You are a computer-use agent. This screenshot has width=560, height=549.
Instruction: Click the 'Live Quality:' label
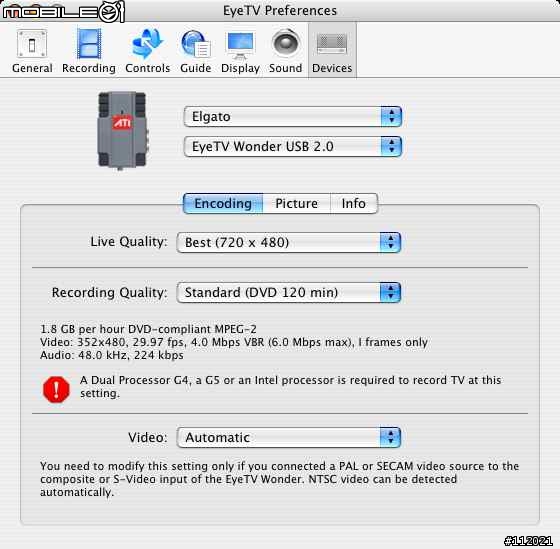tap(129, 242)
